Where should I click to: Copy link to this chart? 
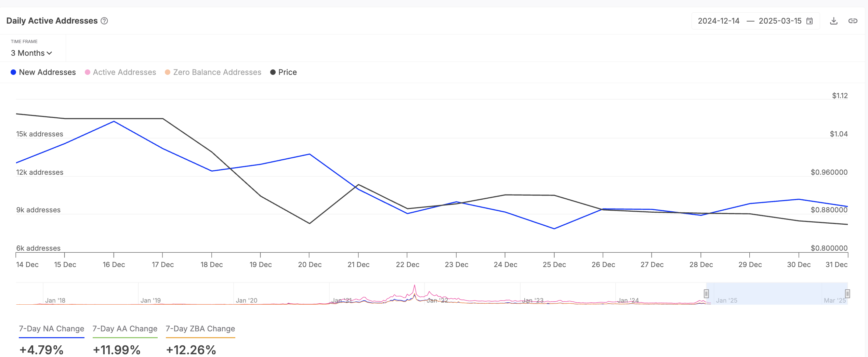click(x=853, y=21)
